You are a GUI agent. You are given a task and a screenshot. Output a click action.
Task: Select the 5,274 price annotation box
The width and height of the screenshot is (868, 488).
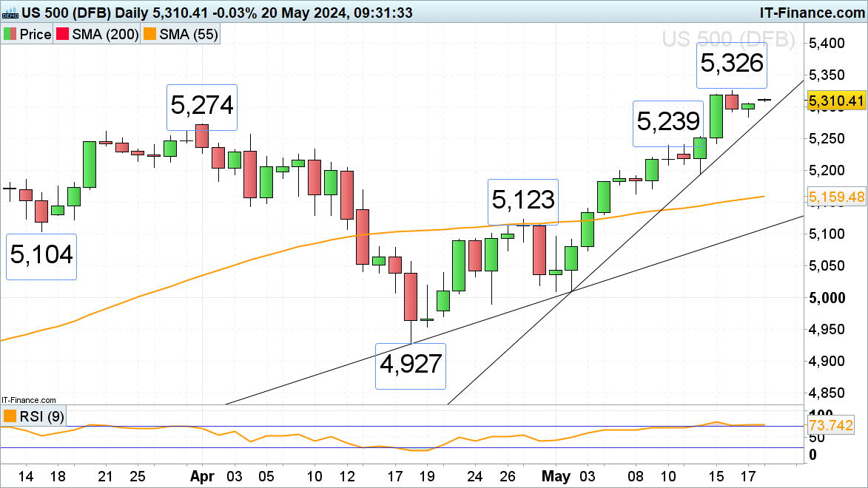click(202, 106)
